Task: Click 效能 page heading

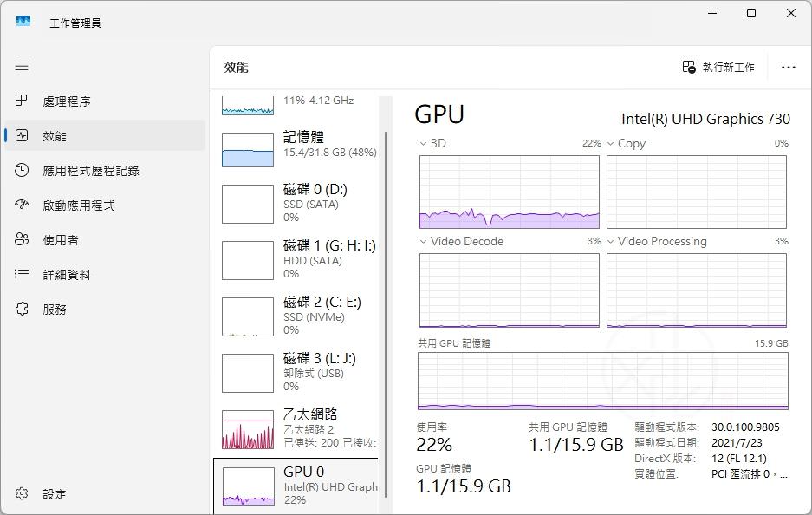Action: (x=236, y=68)
